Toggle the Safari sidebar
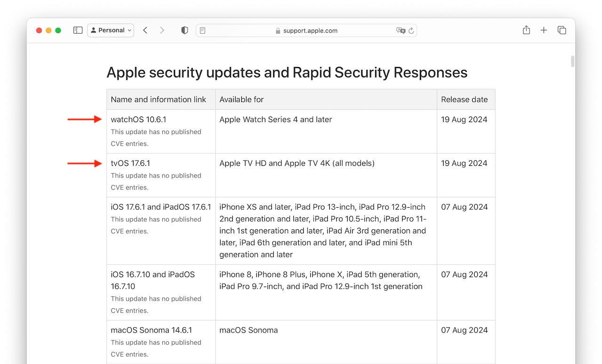Screen dimensions: 602x364 click(x=78, y=30)
